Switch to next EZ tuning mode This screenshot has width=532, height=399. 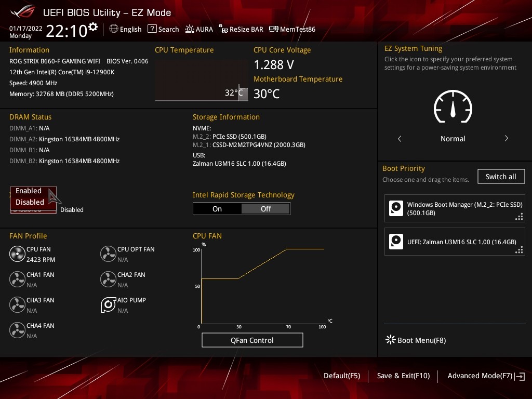coord(506,139)
